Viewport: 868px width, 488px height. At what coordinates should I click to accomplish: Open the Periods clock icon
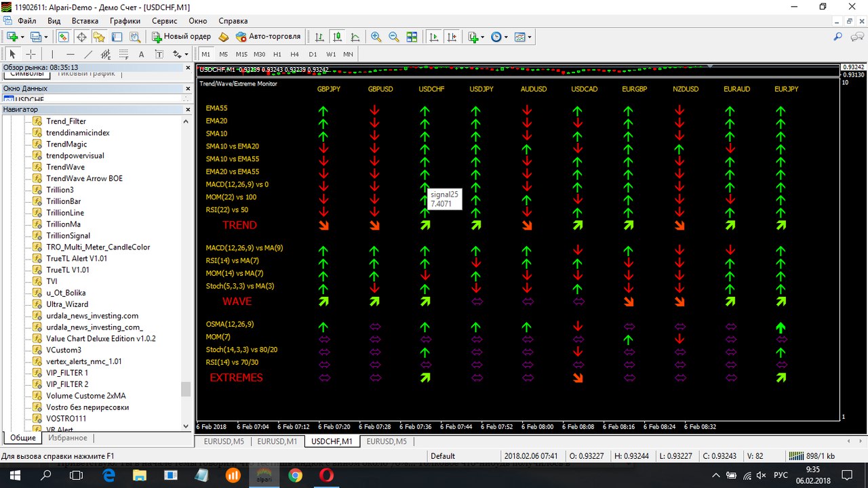coord(496,37)
